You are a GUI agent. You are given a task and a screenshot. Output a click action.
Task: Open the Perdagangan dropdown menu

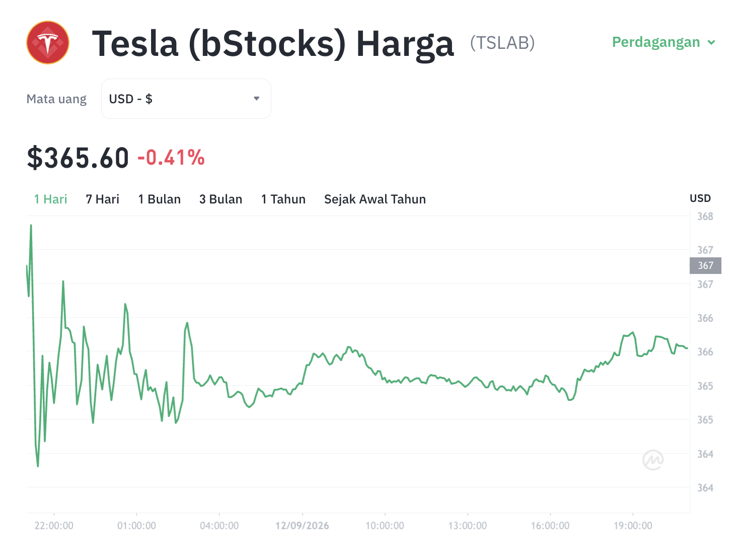[x=664, y=42]
